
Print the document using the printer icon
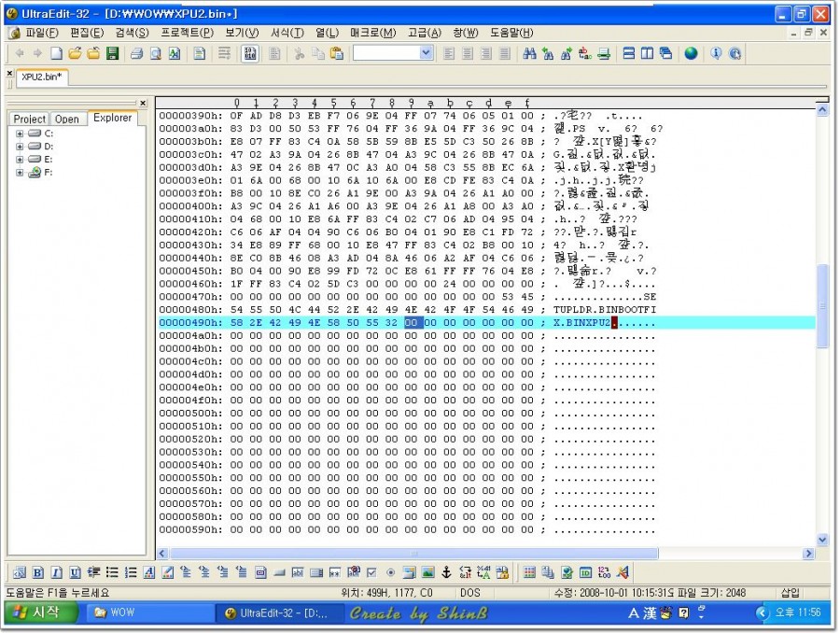[x=136, y=53]
